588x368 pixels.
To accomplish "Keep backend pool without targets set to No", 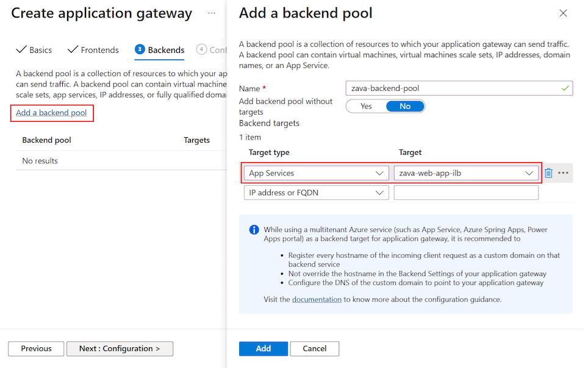I will tap(406, 105).
